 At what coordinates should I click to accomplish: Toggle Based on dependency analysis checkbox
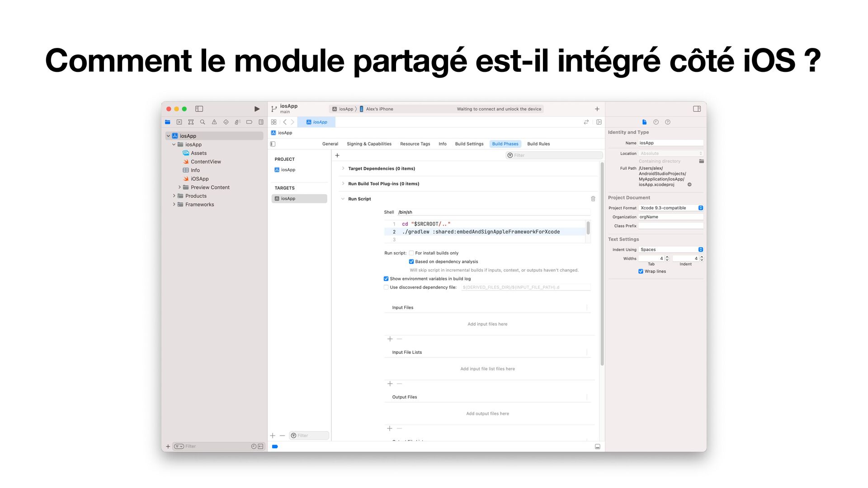point(411,262)
